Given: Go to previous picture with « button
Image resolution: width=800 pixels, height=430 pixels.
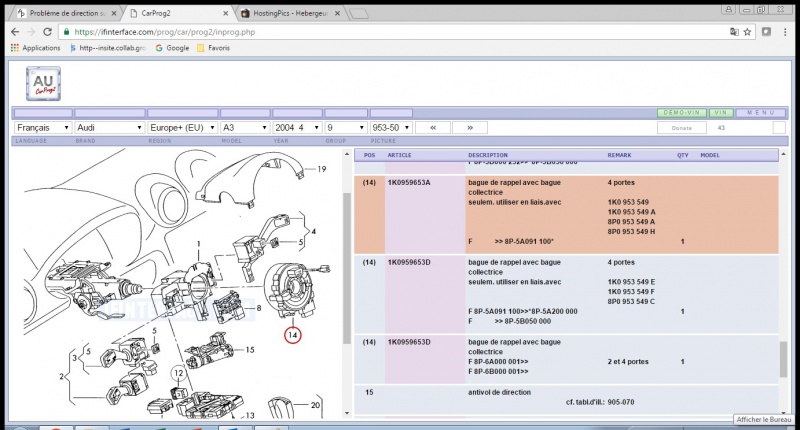Looking at the screenshot, I should (433, 128).
